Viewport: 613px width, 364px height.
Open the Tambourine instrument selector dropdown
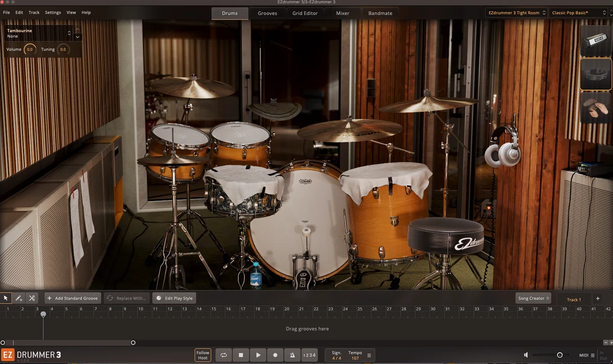point(39,33)
